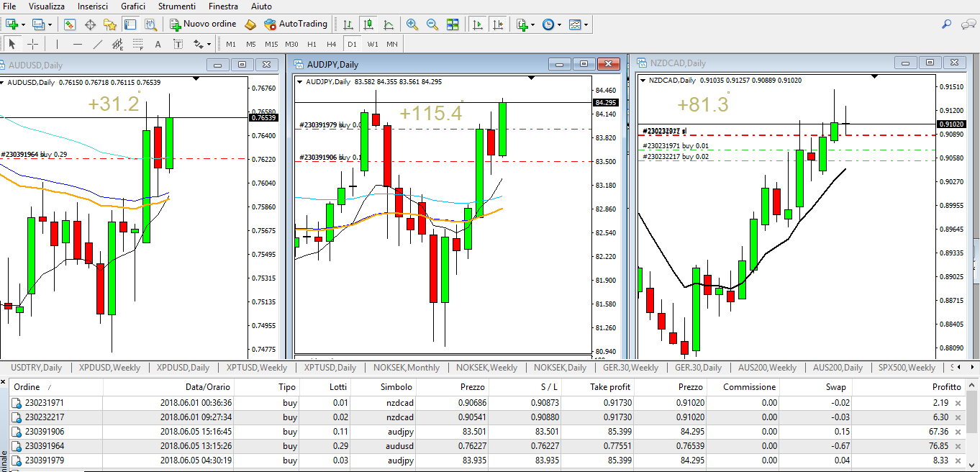Select the trendline drawing tool
This screenshot has width=980, height=472.
coord(98,44)
